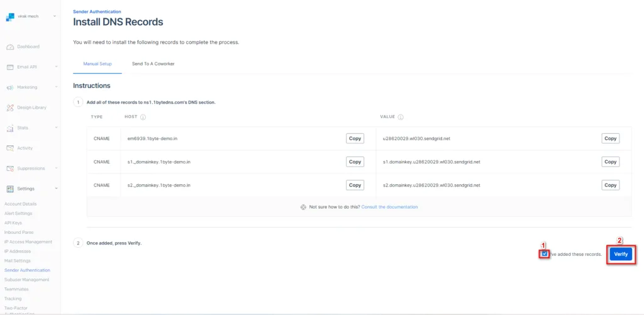
Task: Collapse the Settings menu chevron
Action: point(56,189)
